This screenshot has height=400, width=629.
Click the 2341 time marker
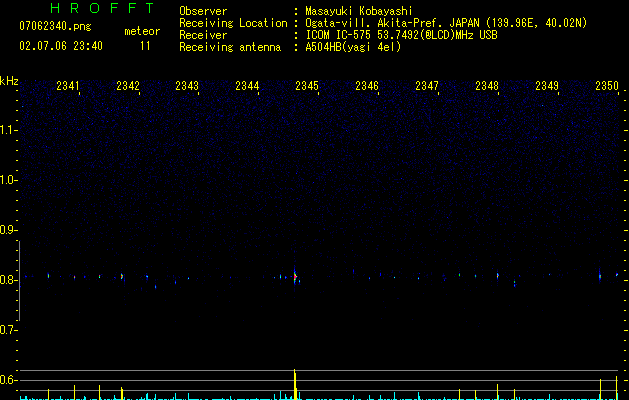click(67, 86)
